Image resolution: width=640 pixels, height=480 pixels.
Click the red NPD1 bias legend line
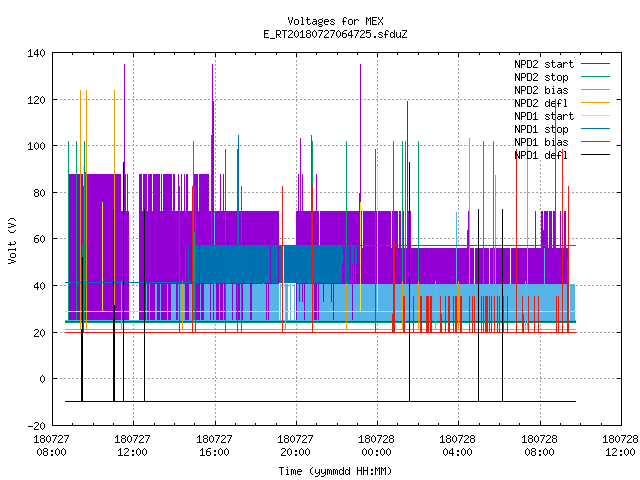click(595, 142)
